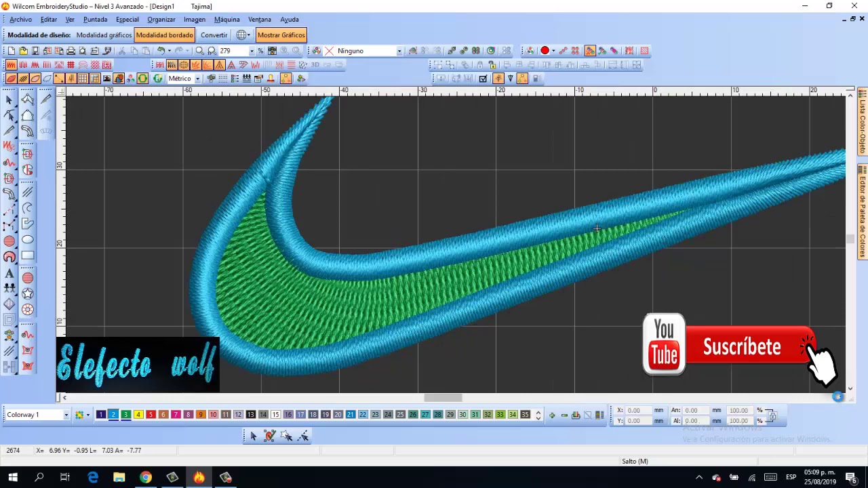The image size is (868, 488).
Task: Toggle the checkbox icon in view toolbar
Action: [483, 79]
